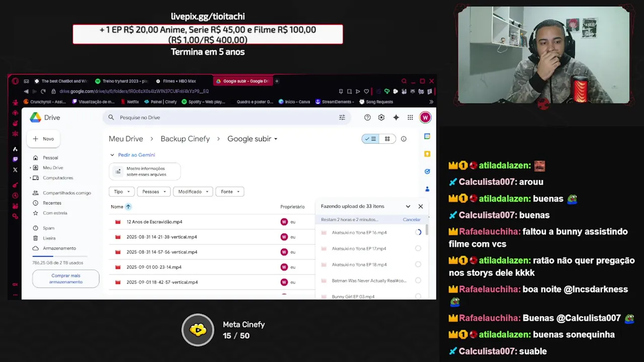Viewport: 644px width, 362px height.
Task: Show more bookmarks chevron
Action: [x=431, y=102]
